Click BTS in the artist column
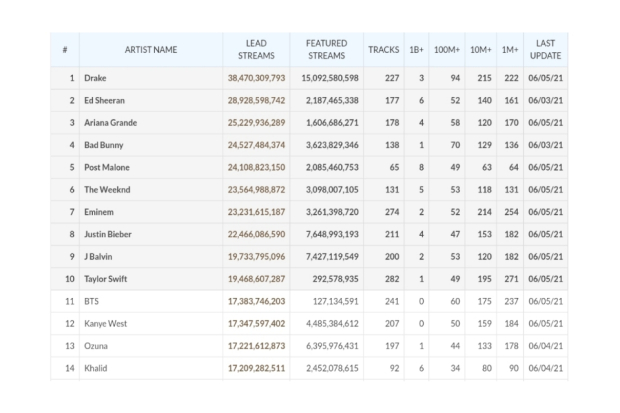Image resolution: width=620 pixels, height=413 pixels. coord(93,301)
